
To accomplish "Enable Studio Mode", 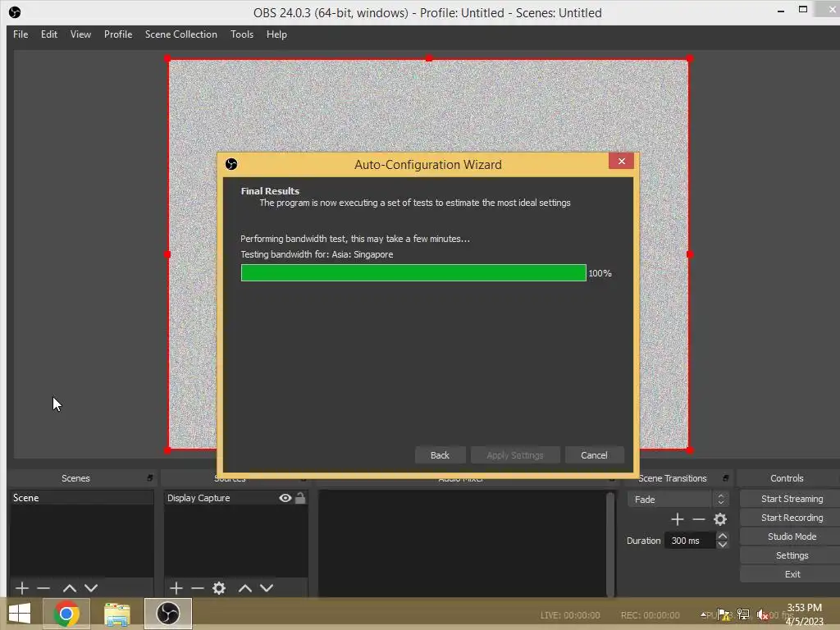I will 792,536.
